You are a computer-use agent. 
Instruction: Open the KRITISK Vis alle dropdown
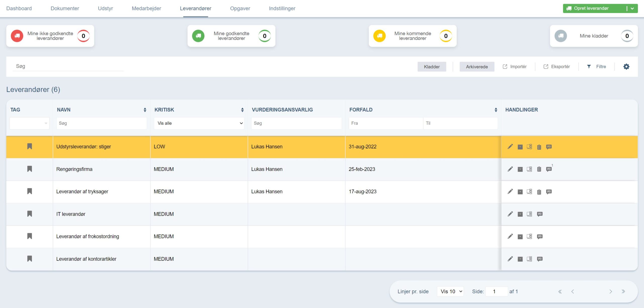199,123
